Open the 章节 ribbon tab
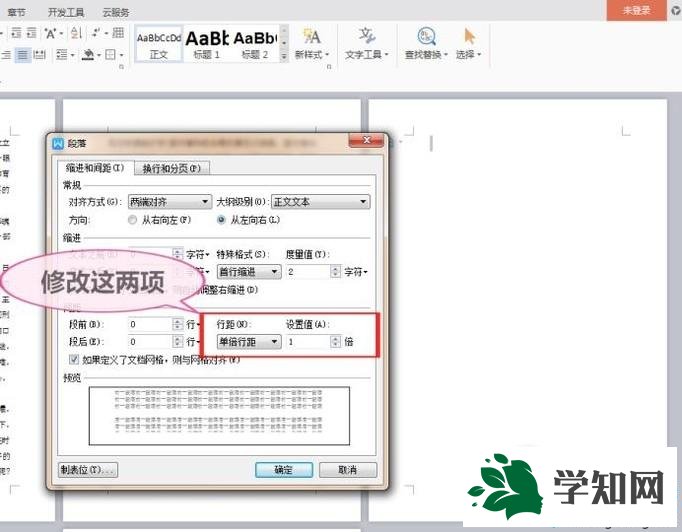The image size is (682, 532). [x=17, y=12]
